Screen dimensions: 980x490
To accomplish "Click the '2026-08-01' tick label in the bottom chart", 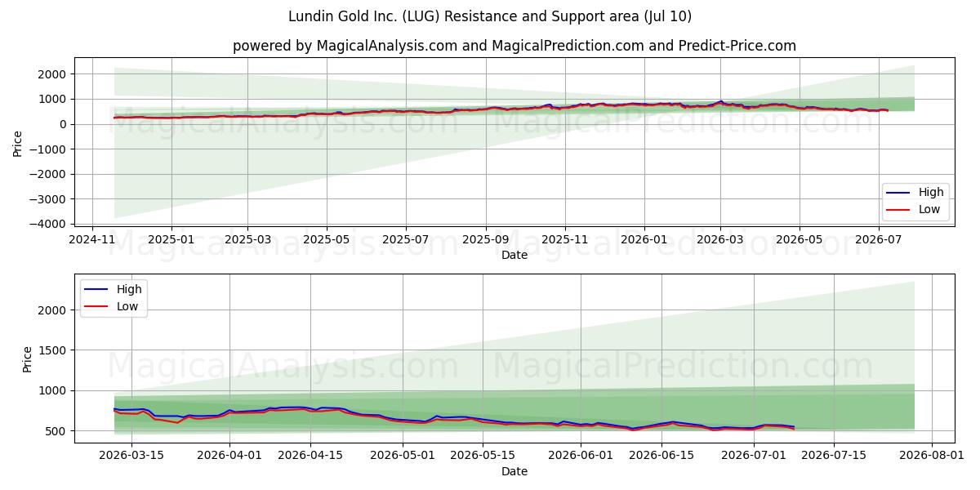I will [x=932, y=456].
